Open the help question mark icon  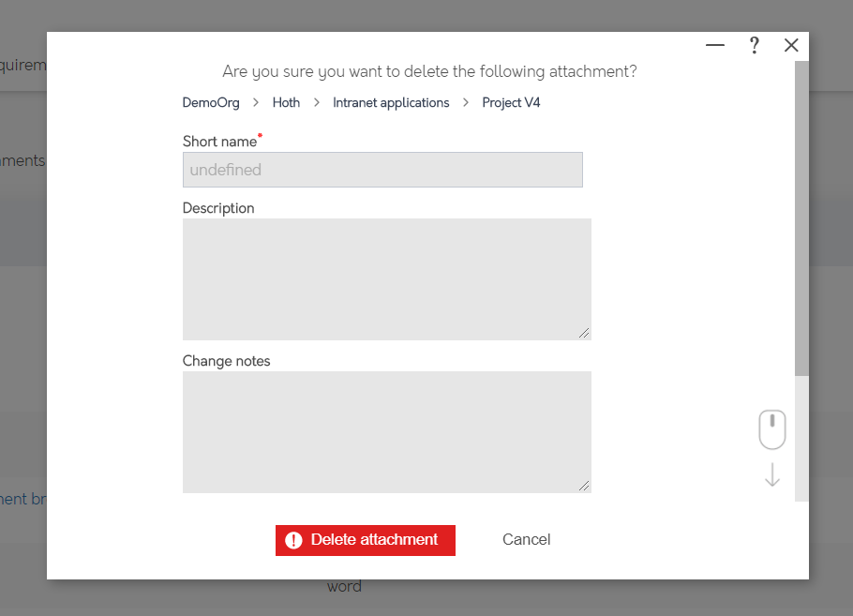click(x=754, y=45)
